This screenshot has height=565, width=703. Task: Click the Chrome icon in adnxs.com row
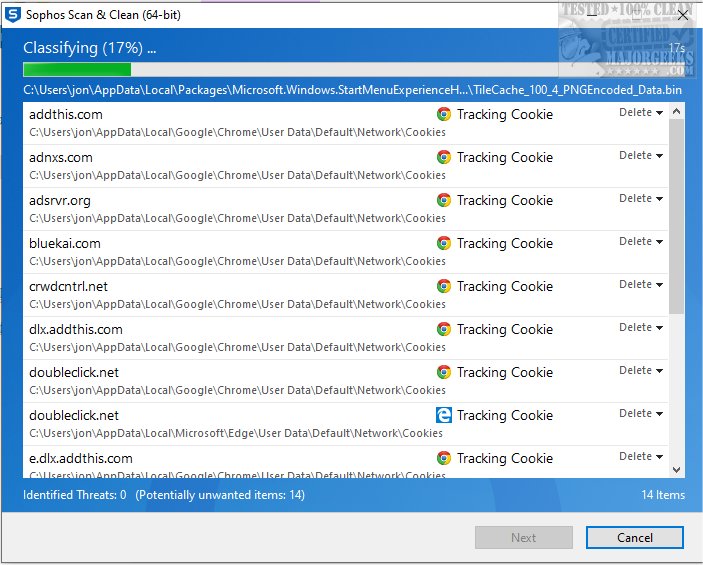443,157
